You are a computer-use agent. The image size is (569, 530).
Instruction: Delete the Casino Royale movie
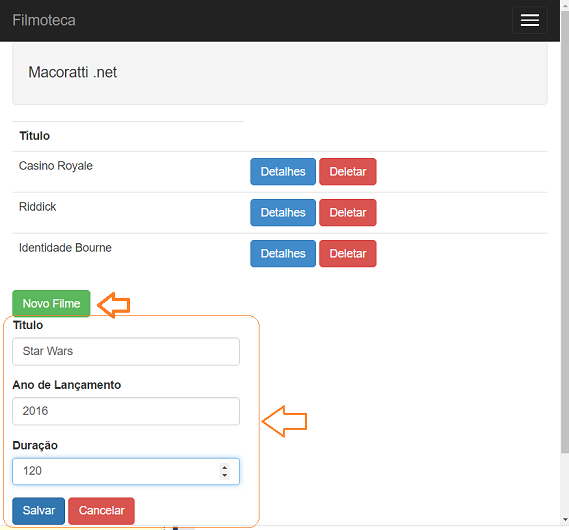[x=348, y=172]
